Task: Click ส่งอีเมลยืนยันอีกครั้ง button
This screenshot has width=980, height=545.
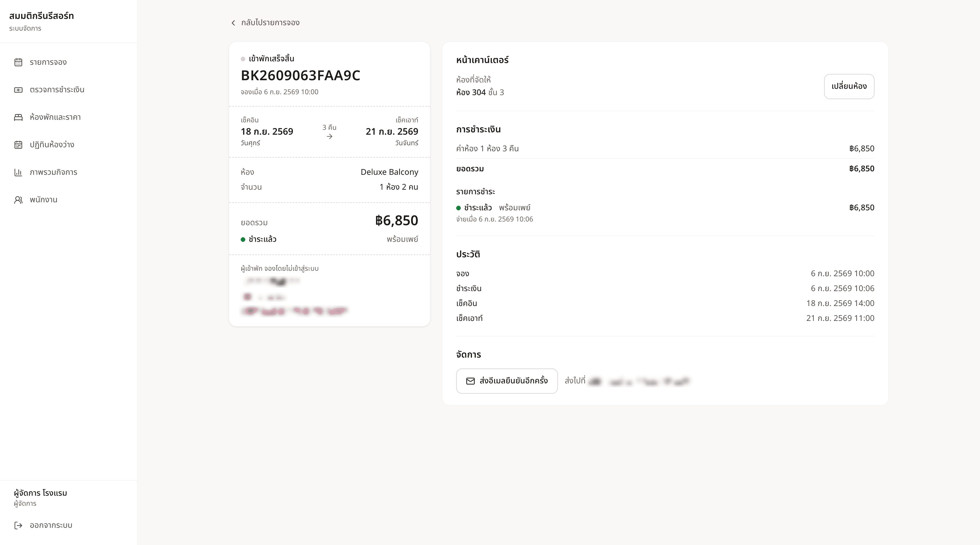Action: [x=507, y=381]
